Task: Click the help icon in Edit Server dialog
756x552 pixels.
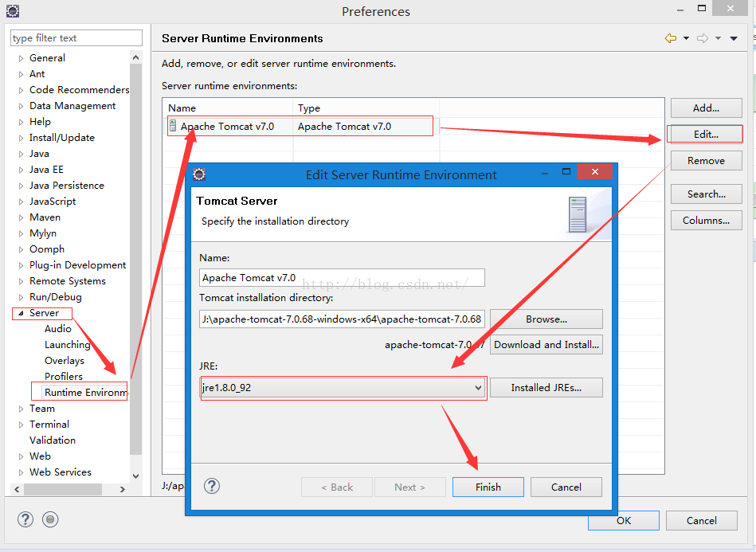Action: point(212,486)
